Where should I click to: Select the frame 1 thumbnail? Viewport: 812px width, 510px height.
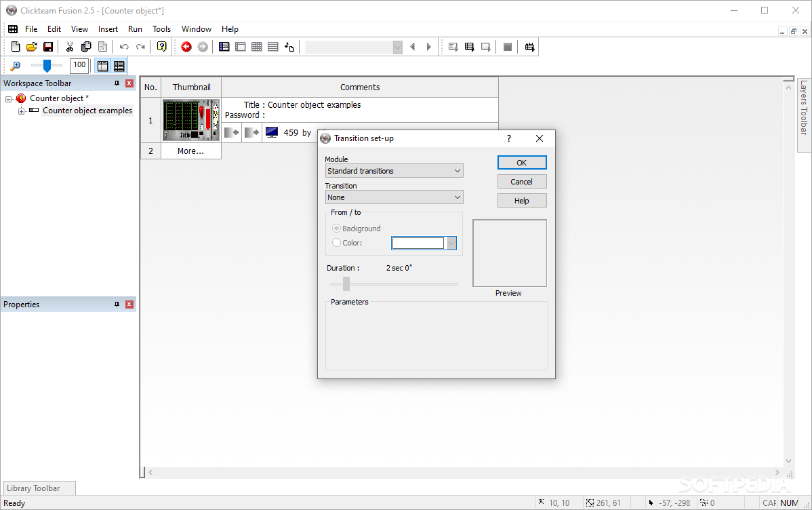pos(191,120)
